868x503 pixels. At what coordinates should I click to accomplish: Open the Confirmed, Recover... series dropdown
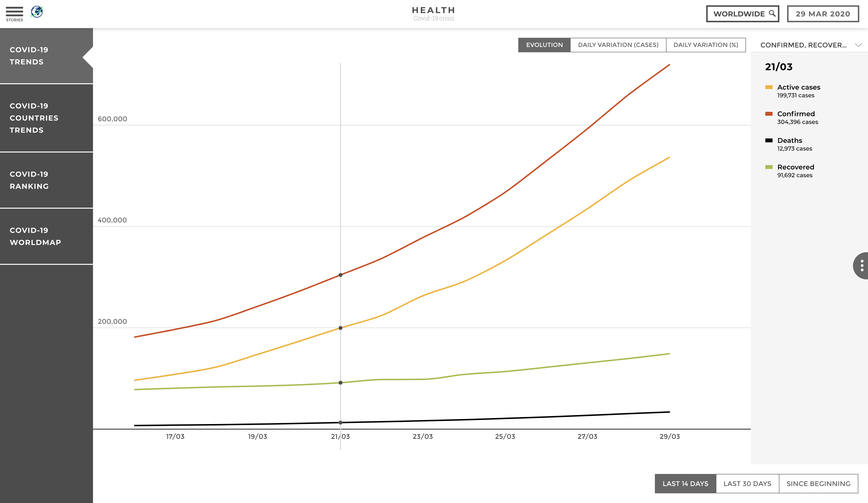click(803, 45)
